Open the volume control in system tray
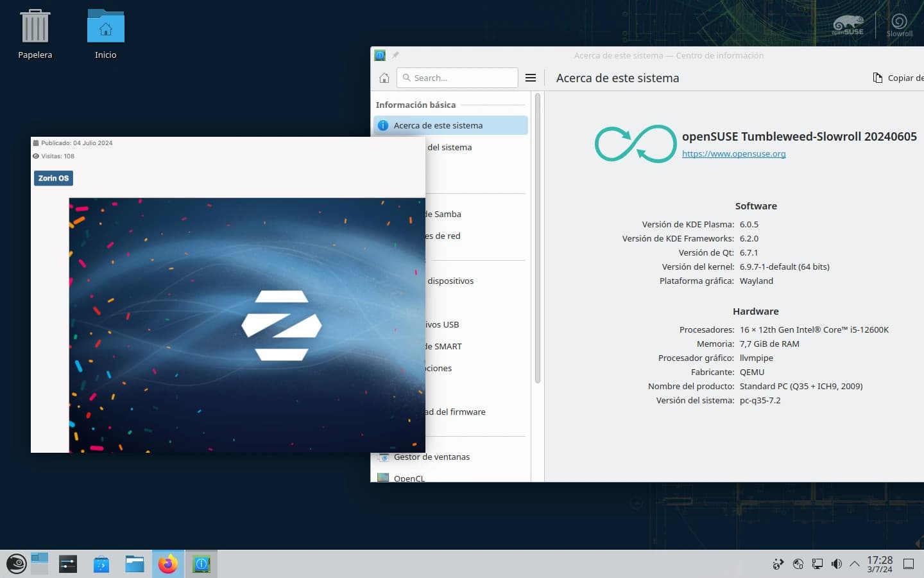The height and width of the screenshot is (578, 924). coord(836,564)
